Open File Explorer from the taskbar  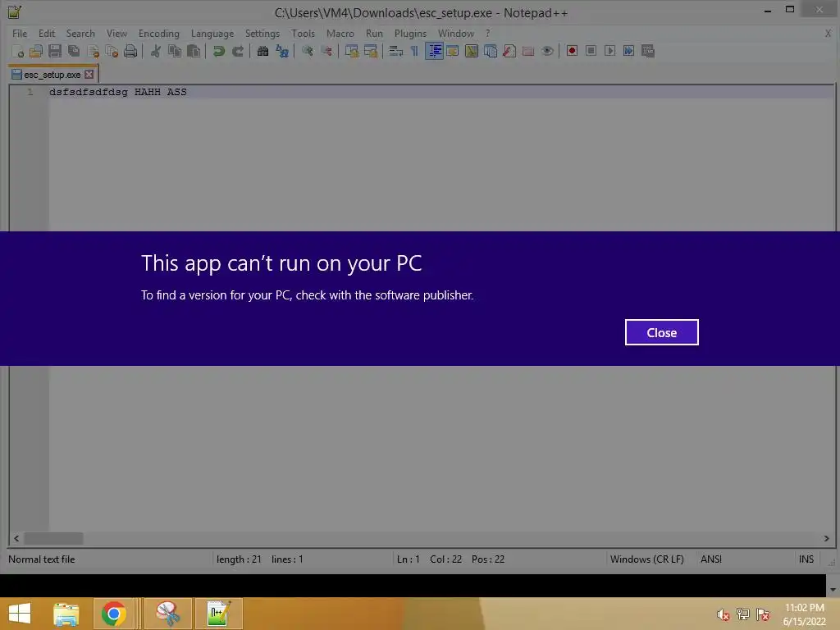(x=66, y=614)
